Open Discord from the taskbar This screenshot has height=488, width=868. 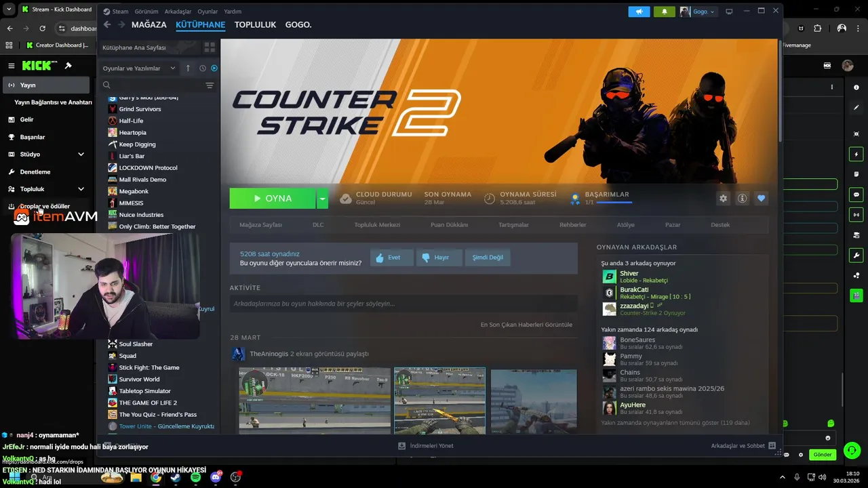tap(216, 477)
